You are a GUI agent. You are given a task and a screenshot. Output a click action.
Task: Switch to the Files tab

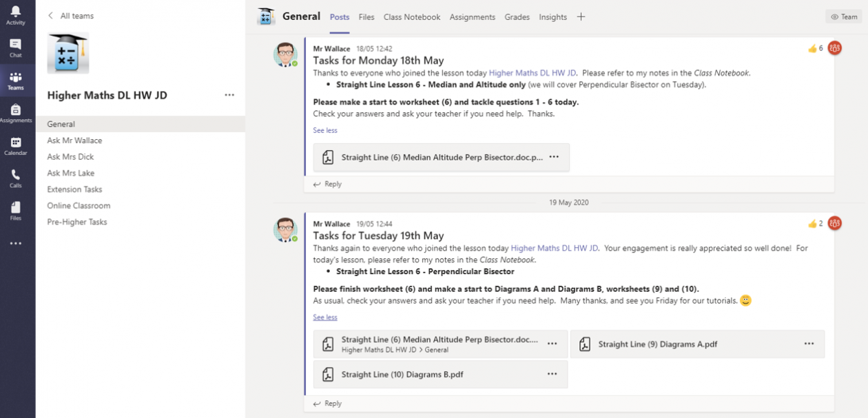pyautogui.click(x=366, y=17)
